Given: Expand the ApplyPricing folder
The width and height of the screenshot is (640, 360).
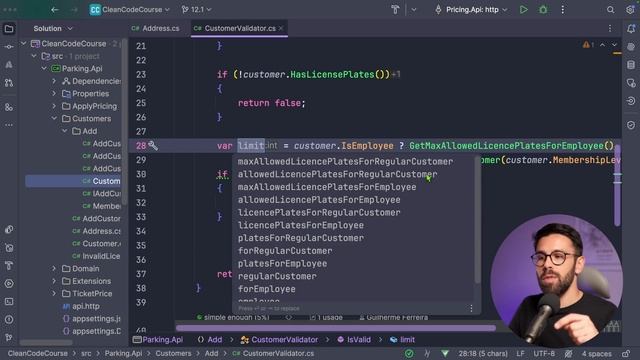Looking at the screenshot, I should (54, 106).
